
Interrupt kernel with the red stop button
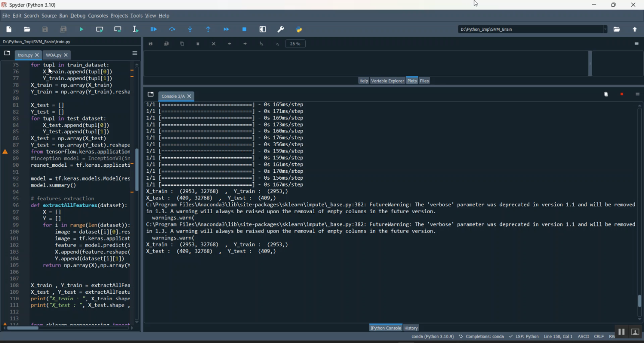pyautogui.click(x=622, y=94)
